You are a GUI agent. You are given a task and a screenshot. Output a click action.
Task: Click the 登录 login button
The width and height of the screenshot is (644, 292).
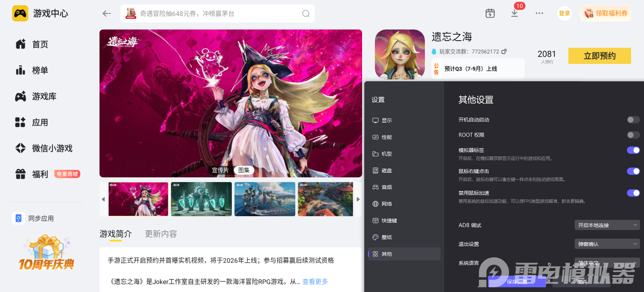coord(565,13)
